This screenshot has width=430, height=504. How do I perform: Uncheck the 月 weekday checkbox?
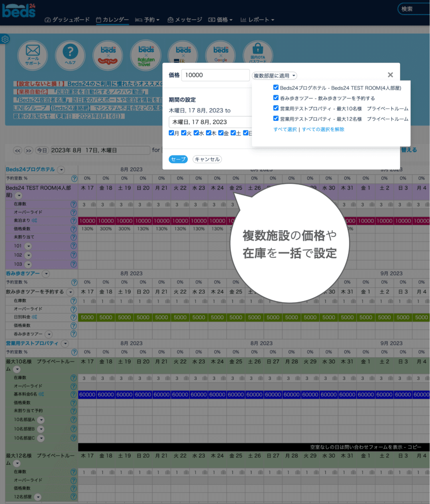[171, 133]
